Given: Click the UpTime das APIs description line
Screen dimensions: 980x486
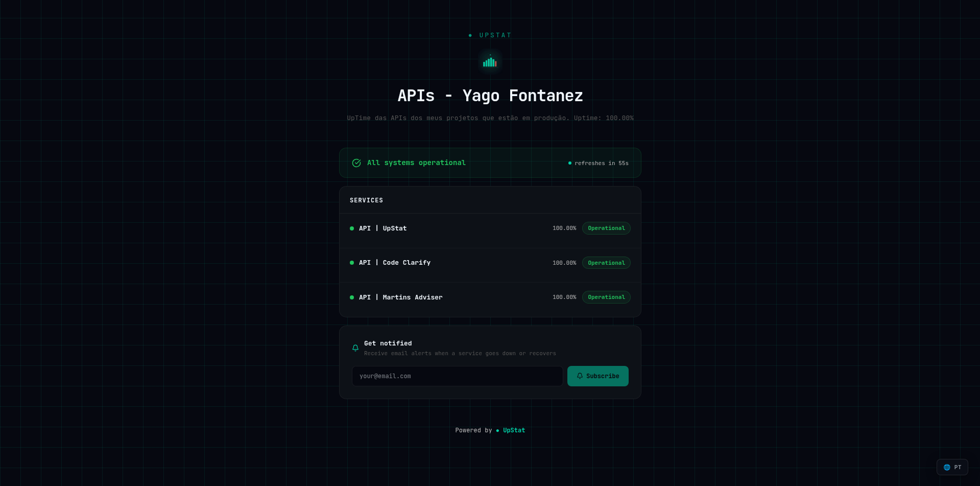Looking at the screenshot, I should click(x=490, y=118).
